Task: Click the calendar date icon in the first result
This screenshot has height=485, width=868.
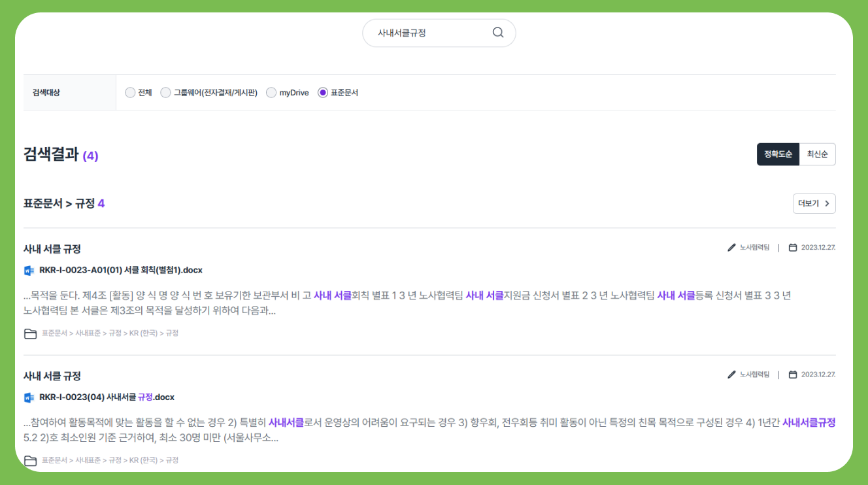Action: [793, 248]
